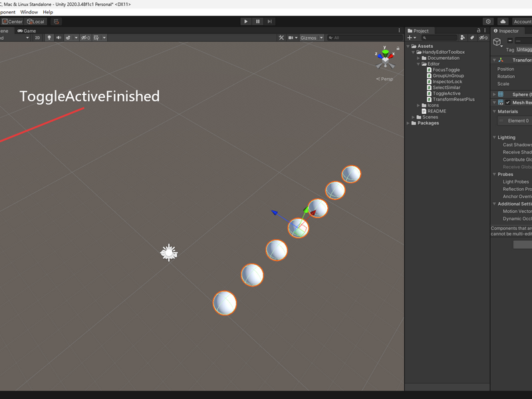Click the scene search field

[x=364, y=38]
